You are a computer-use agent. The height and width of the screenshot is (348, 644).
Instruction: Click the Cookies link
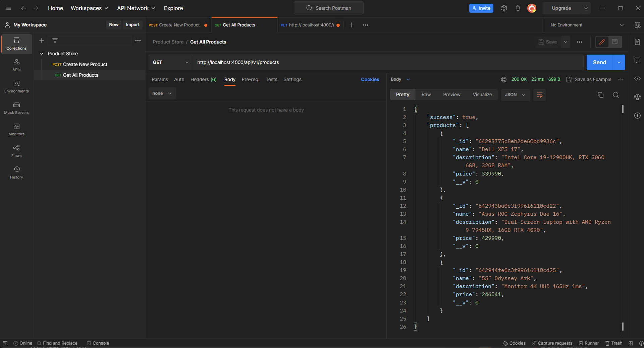370,79
